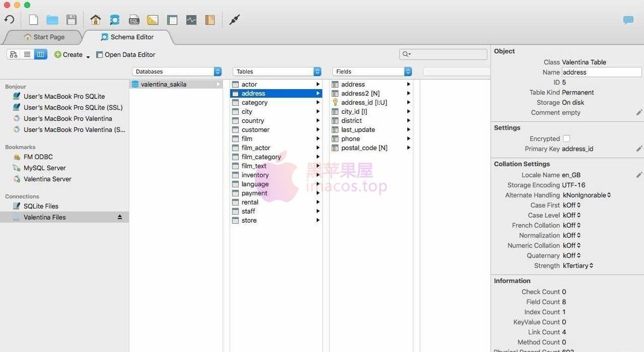This screenshot has width=644, height=352.
Task: Edit the Name field containing address
Action: pos(602,72)
